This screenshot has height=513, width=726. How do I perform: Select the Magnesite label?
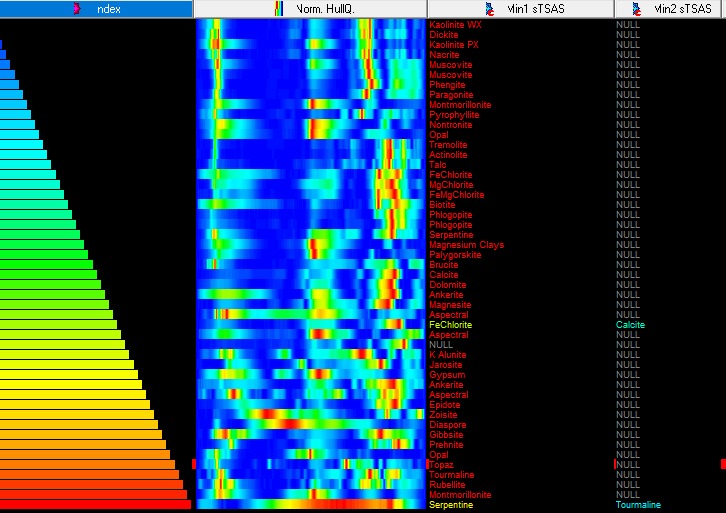coord(450,305)
